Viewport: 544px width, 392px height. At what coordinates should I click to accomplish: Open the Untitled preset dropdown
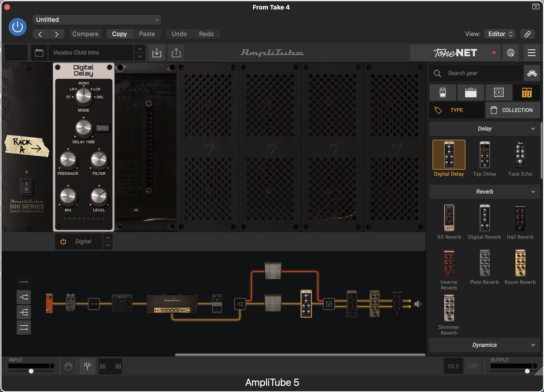[97, 20]
